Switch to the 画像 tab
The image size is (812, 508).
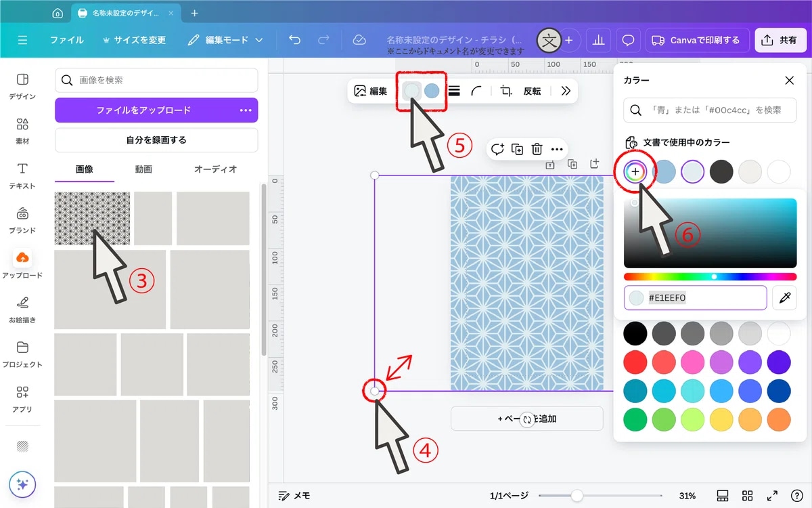pyautogui.click(x=85, y=169)
